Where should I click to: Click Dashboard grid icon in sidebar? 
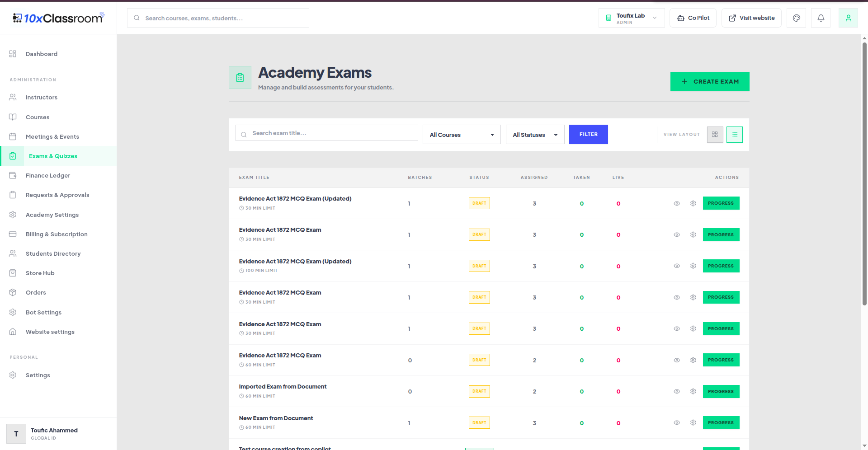(x=13, y=54)
